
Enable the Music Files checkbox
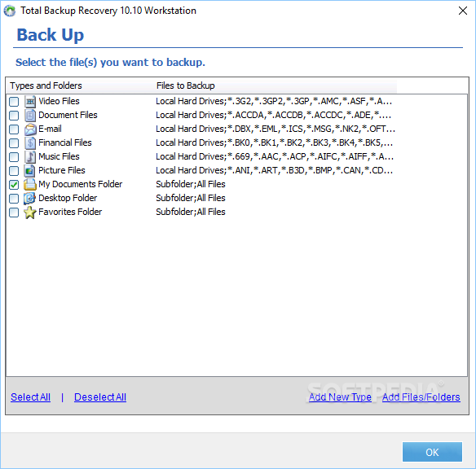(x=14, y=157)
